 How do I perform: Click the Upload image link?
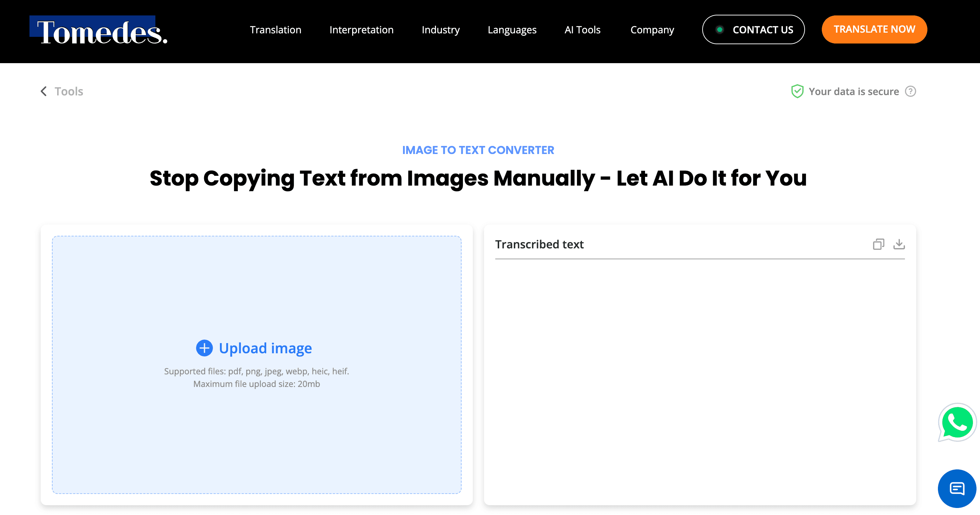265,348
